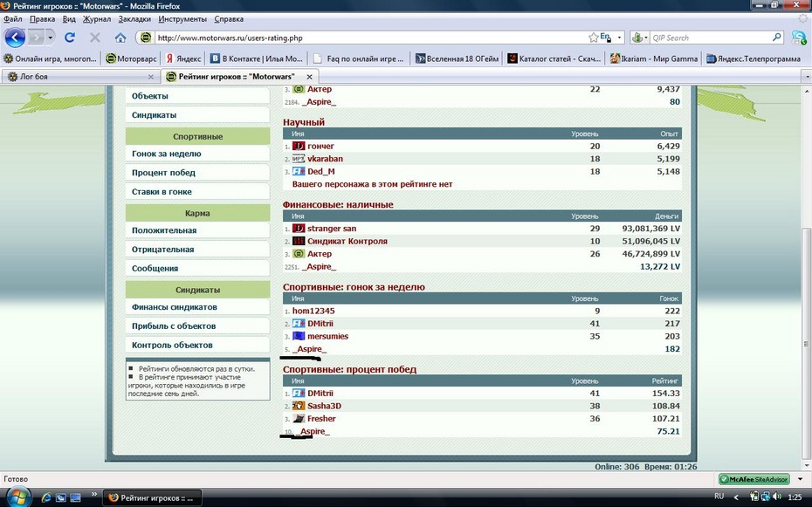Click the icon next to Sasha3D
The width and height of the screenshot is (812, 507).
click(299, 406)
